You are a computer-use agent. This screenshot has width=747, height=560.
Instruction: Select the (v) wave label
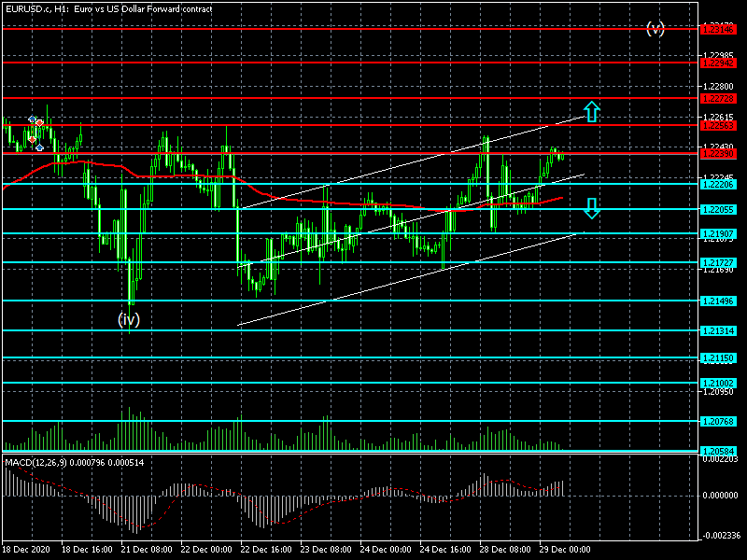pyautogui.click(x=655, y=28)
